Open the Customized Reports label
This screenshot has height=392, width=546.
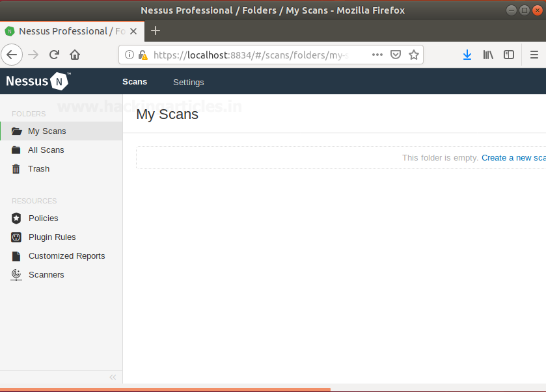point(67,256)
